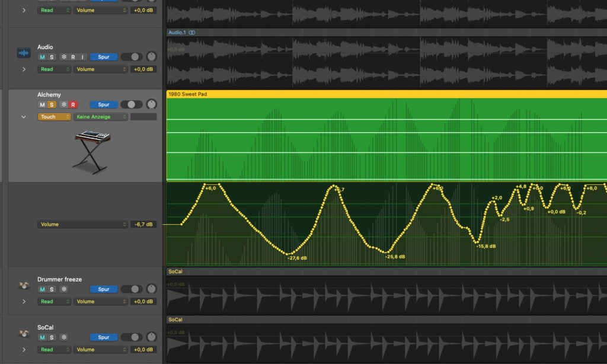Screen dimensions: 607x364
Task: Unsolo the Alchemy track
Action: pyautogui.click(x=52, y=104)
